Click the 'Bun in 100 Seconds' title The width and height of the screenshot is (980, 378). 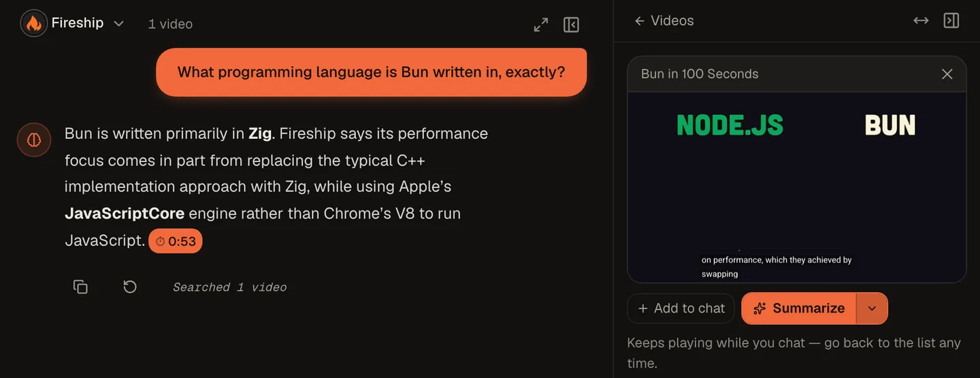click(x=700, y=74)
